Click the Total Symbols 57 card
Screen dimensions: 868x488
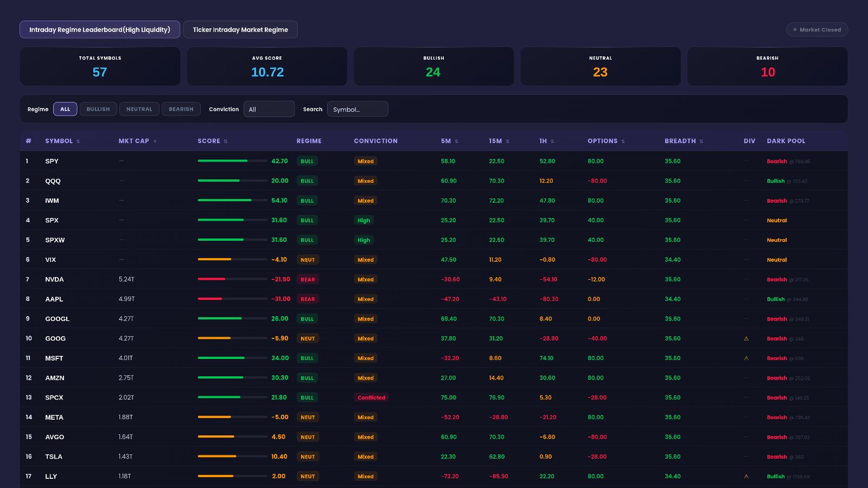tap(100, 66)
